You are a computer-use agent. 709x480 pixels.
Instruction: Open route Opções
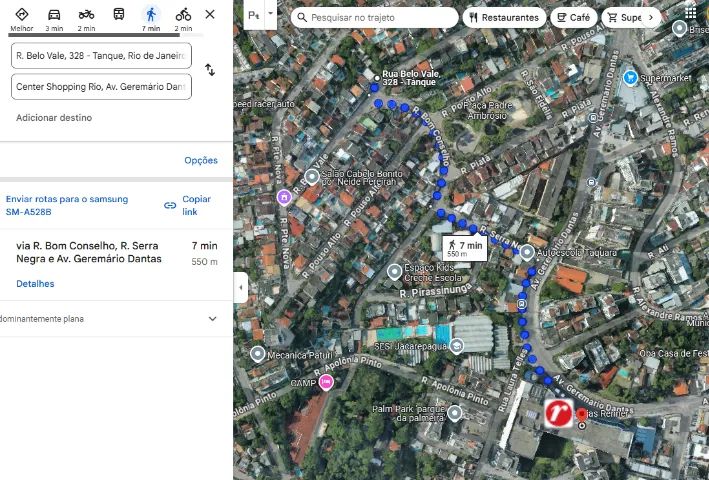[200, 160]
